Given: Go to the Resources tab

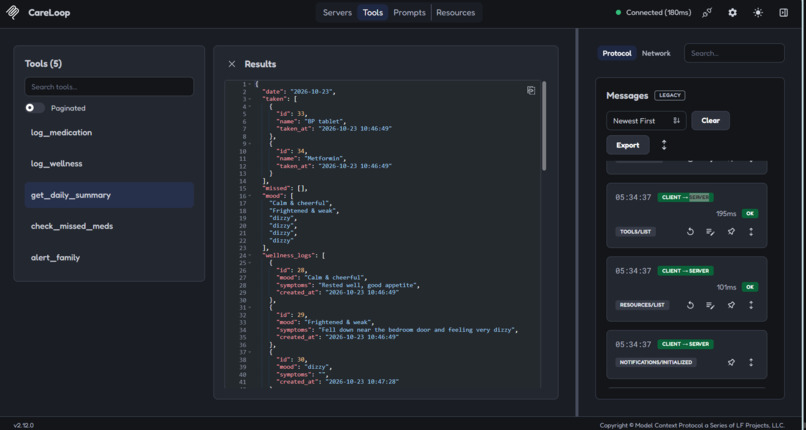Looking at the screenshot, I should 455,13.
